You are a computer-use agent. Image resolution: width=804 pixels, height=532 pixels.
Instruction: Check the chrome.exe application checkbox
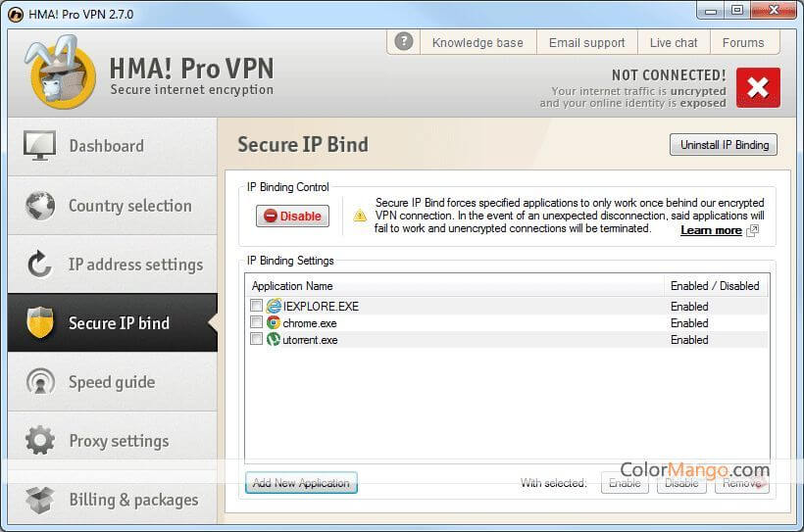pos(257,322)
